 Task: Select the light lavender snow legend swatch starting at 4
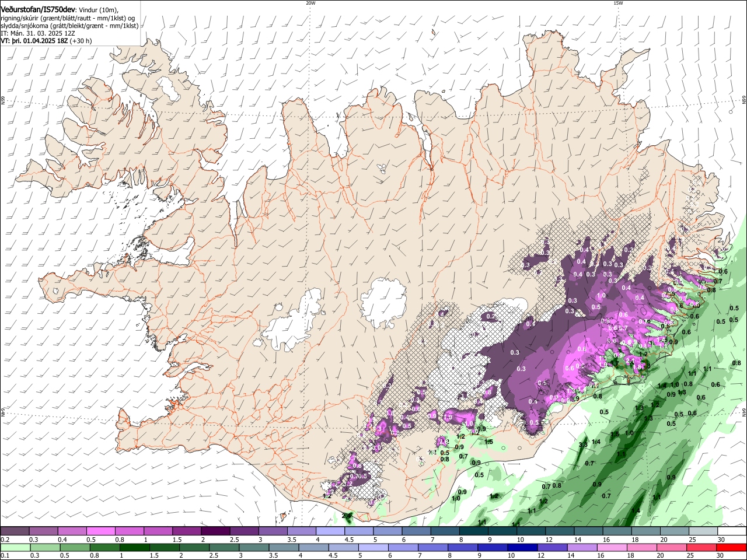coord(329,531)
